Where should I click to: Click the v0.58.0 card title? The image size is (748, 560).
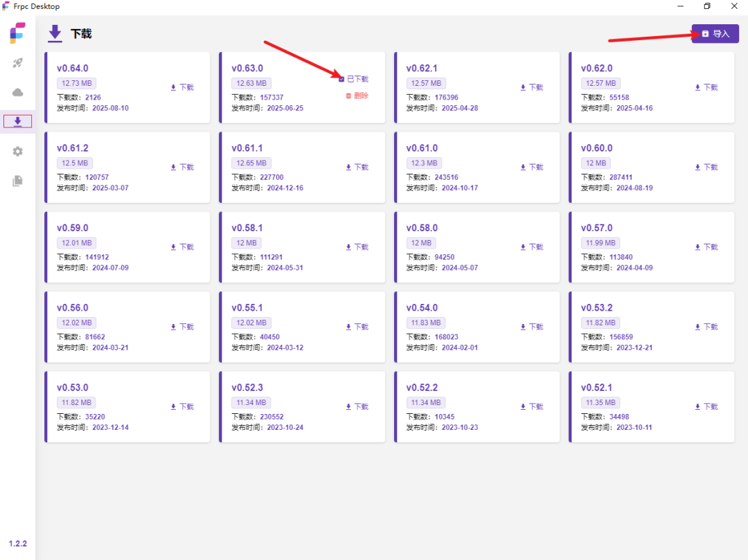coord(422,228)
